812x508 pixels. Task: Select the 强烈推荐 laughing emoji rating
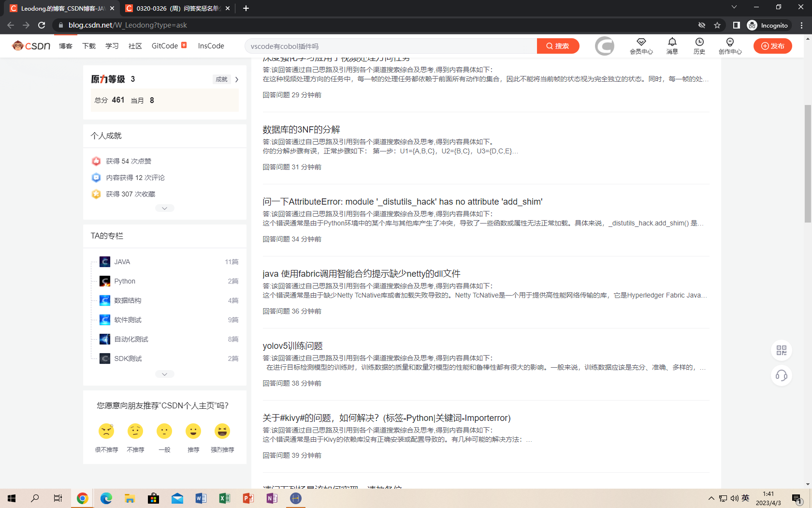[x=222, y=431]
